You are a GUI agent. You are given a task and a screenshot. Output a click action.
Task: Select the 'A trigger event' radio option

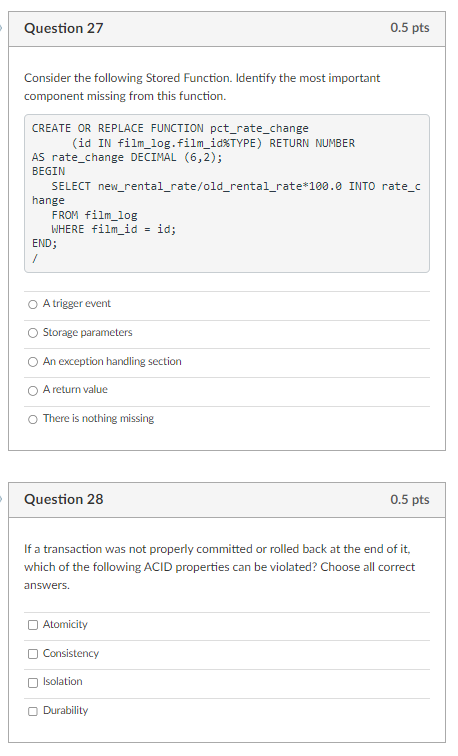click(33, 304)
